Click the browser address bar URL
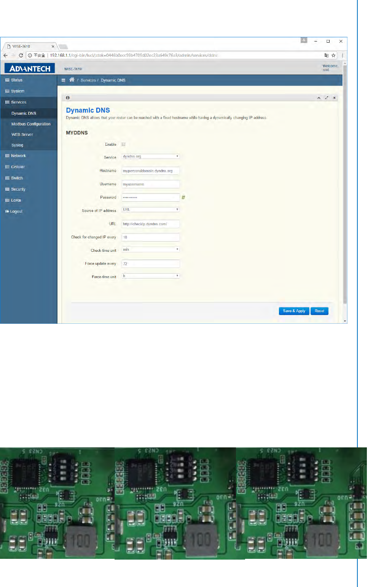Image resolution: width=392 pixels, height=587 pixels. [x=134, y=55]
